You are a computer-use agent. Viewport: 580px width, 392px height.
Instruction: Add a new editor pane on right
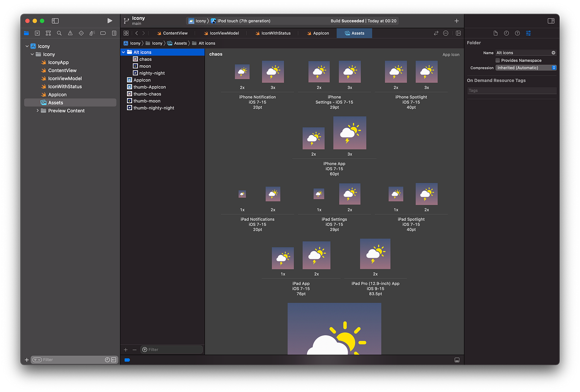coord(458,33)
